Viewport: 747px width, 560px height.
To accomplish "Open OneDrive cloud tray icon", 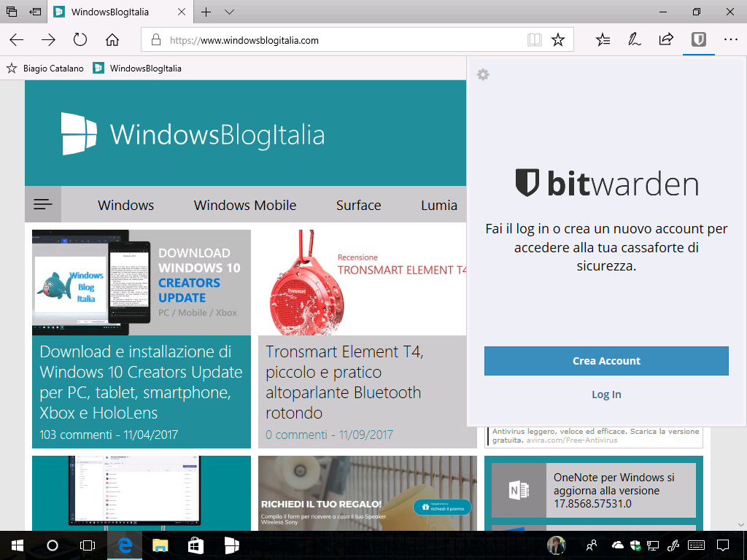I will [617, 545].
